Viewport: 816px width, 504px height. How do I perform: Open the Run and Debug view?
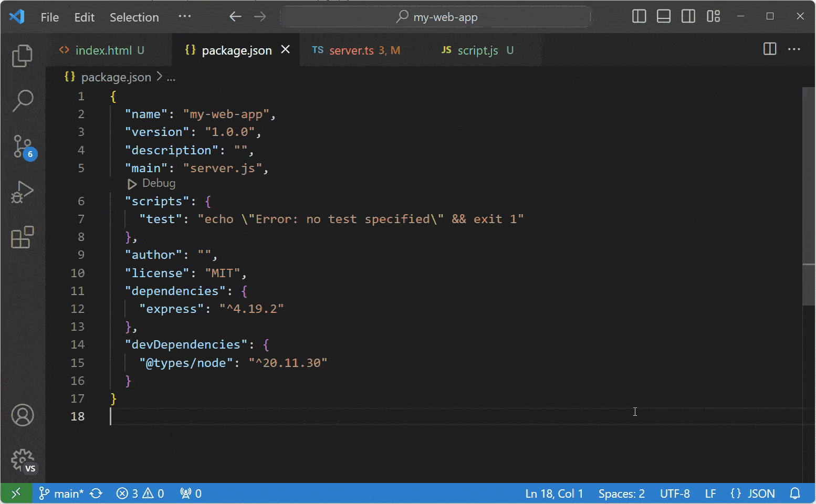(22, 192)
